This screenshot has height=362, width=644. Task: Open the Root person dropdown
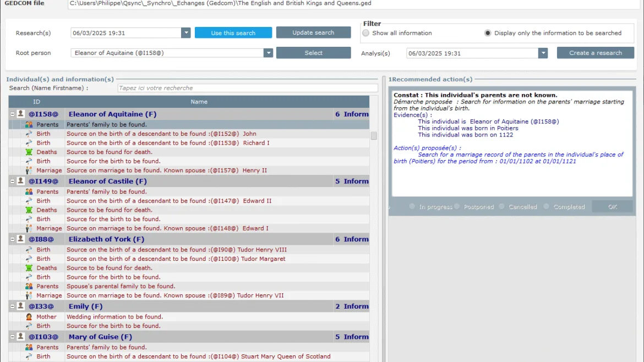tap(268, 53)
